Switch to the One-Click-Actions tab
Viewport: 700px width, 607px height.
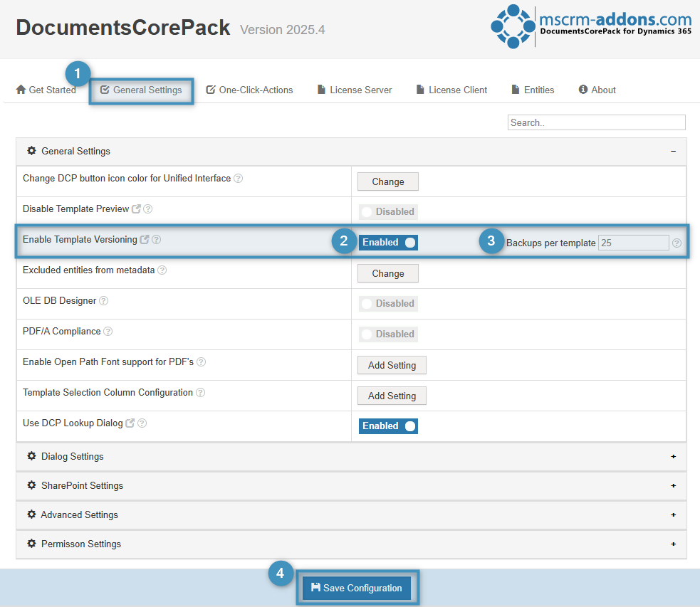pyautogui.click(x=249, y=90)
